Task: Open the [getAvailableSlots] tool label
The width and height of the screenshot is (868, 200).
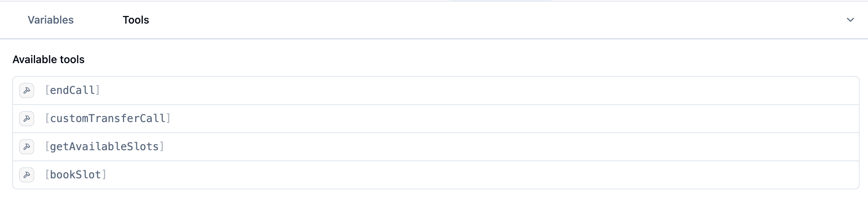Action: (104, 147)
